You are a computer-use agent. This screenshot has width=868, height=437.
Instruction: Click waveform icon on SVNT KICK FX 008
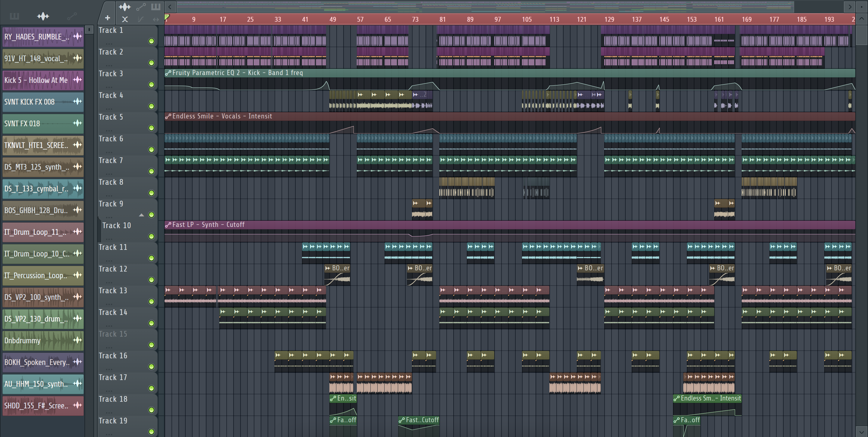click(77, 102)
